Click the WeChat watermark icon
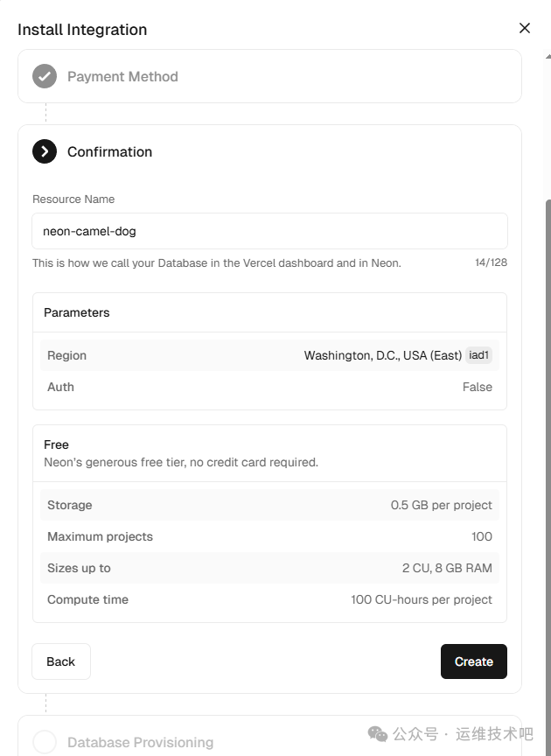Viewport: 551px width, 756px height. (x=378, y=733)
